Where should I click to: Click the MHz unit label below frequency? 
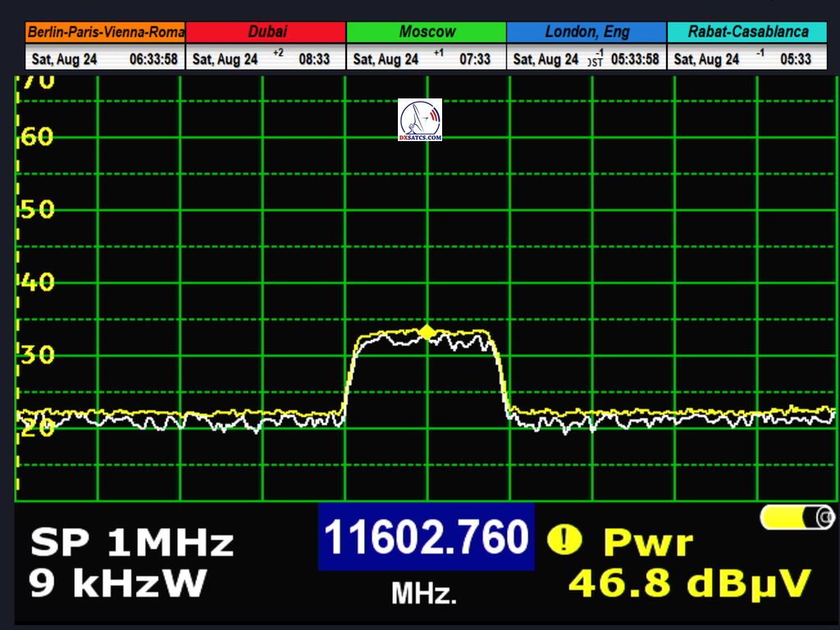click(x=424, y=592)
